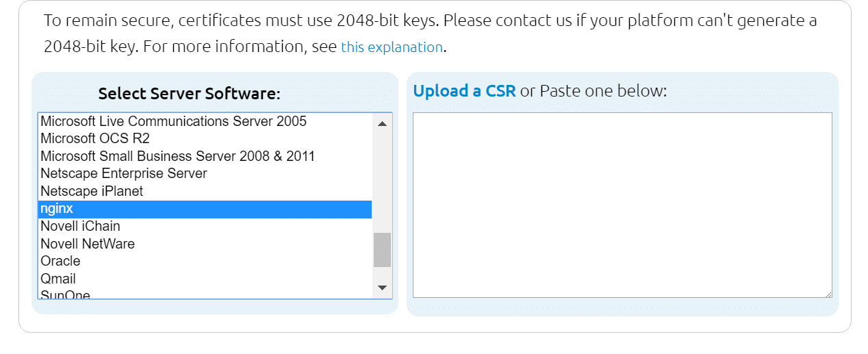
Task: Click the scrollbar track above the thumb
Action: tap(382, 178)
